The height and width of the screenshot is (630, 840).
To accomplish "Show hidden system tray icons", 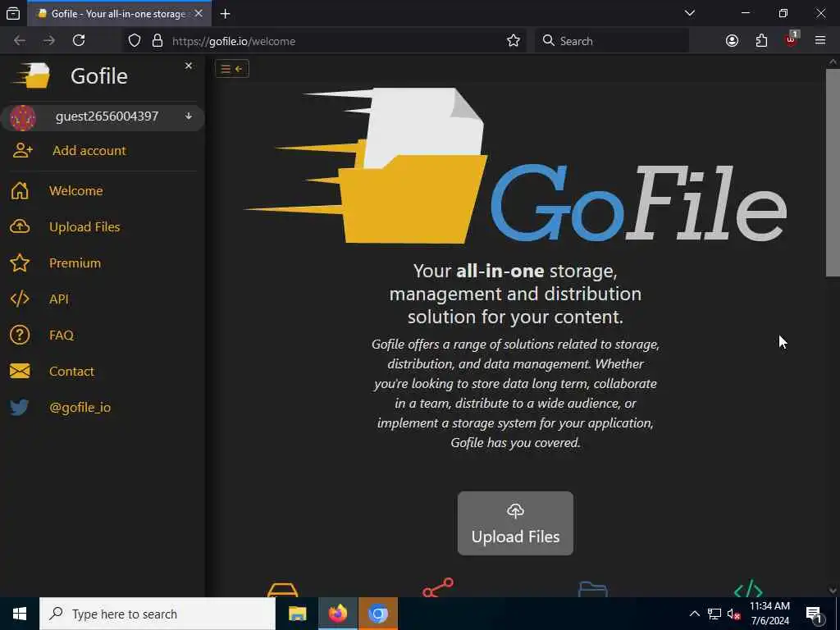I will 694,614.
